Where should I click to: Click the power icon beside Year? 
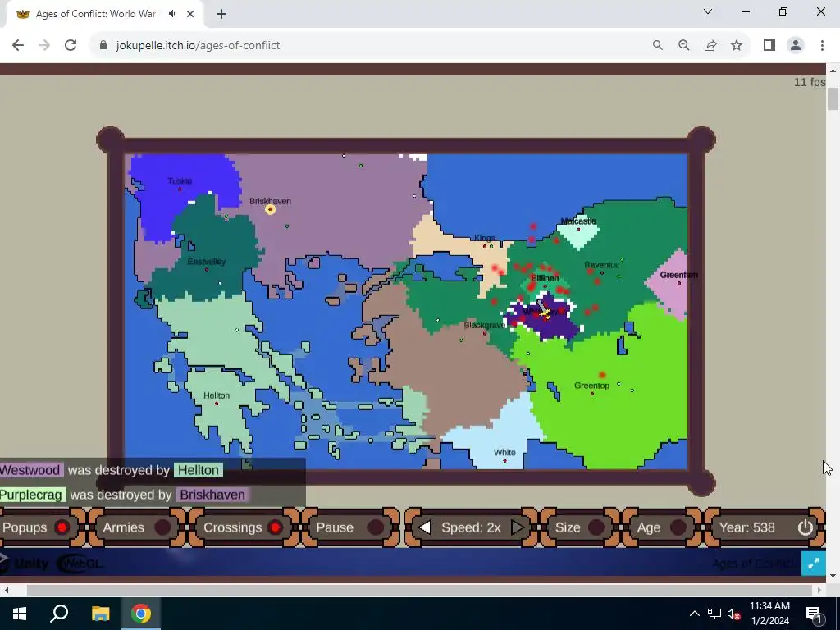(806, 527)
